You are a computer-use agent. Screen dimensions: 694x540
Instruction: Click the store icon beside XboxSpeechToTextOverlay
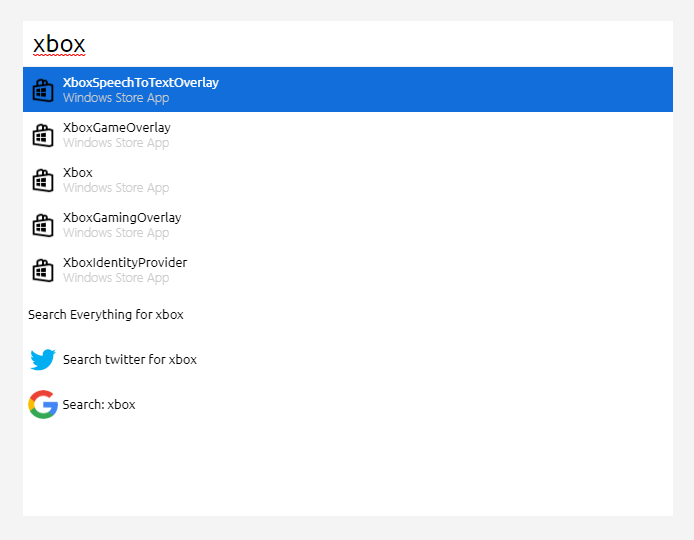click(43, 90)
